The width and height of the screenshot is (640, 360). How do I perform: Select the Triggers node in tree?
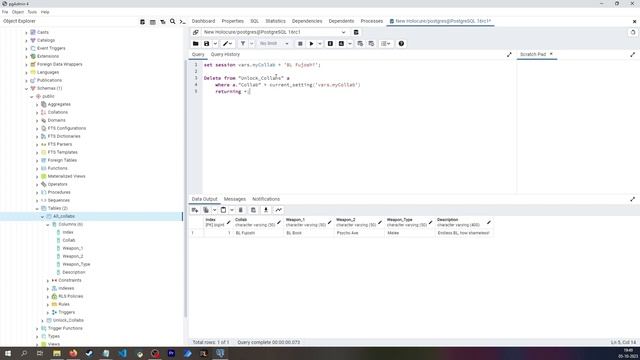pos(67,312)
